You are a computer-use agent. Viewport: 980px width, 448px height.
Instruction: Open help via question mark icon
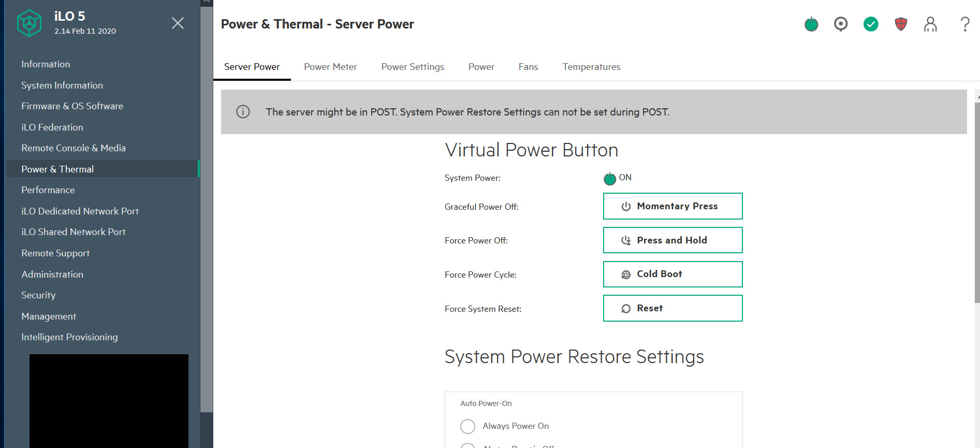click(964, 24)
